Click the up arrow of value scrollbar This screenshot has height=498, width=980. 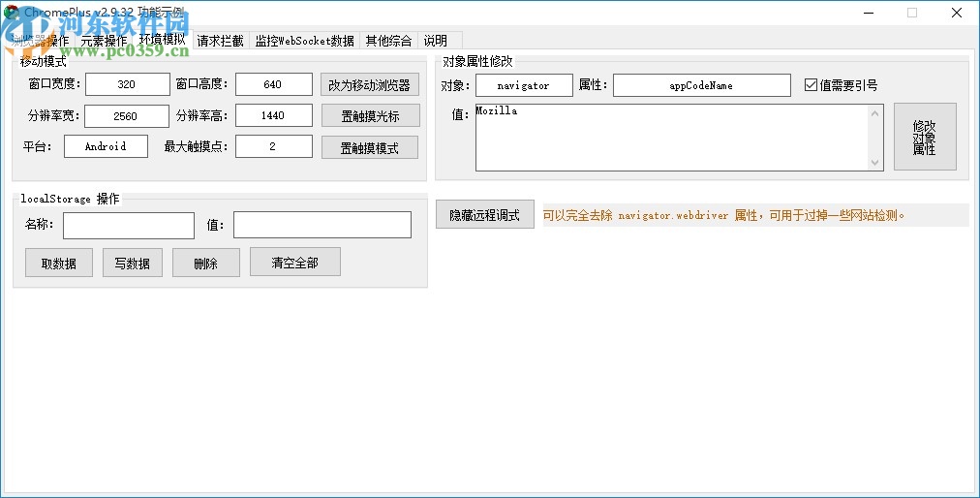pyautogui.click(x=875, y=113)
